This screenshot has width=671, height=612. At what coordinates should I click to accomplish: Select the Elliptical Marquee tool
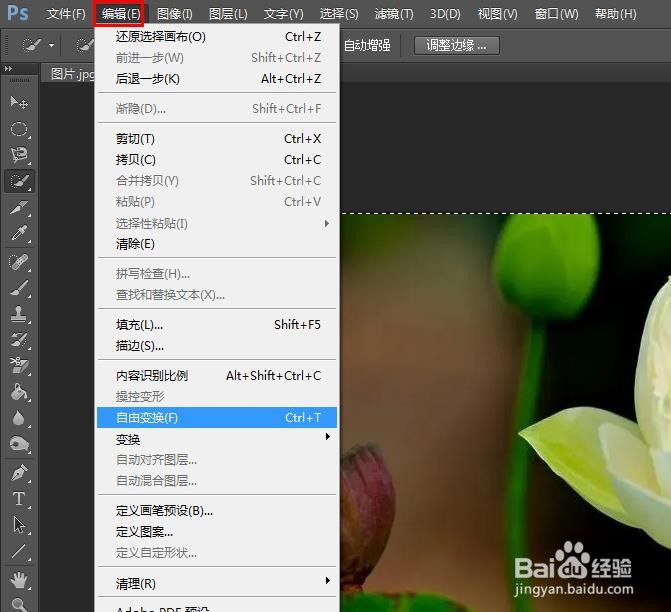click(x=18, y=129)
